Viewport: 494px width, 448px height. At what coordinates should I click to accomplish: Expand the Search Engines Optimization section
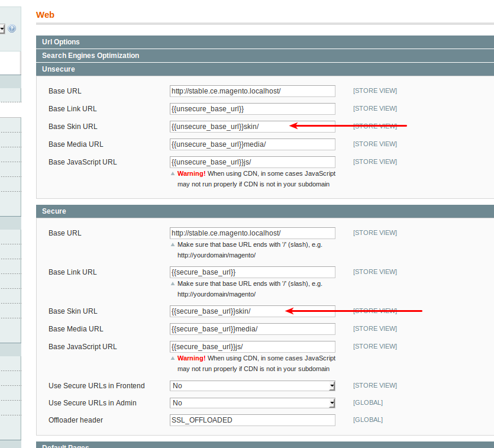(x=91, y=56)
